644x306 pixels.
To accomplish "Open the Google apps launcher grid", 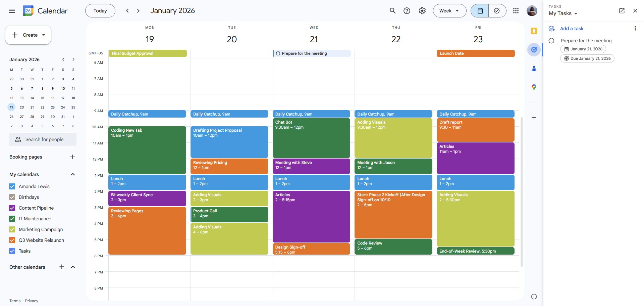I will 516,10.
